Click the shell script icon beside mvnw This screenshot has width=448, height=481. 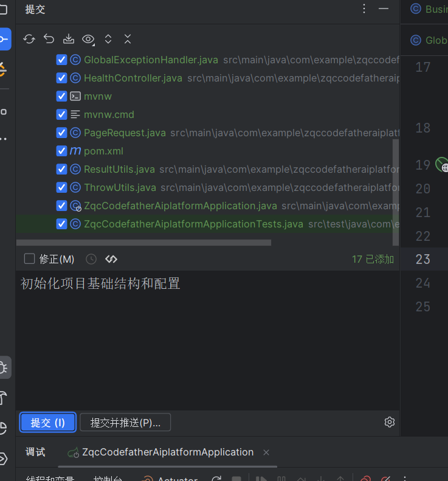coord(75,96)
